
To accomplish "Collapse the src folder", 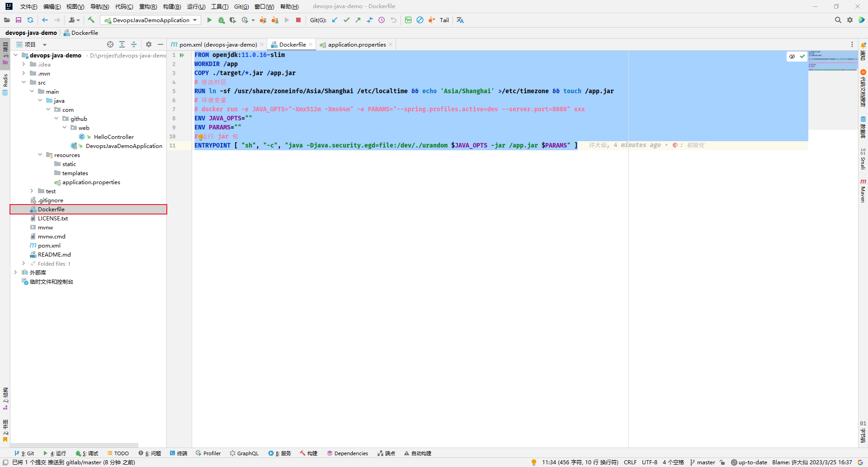I will (x=24, y=82).
